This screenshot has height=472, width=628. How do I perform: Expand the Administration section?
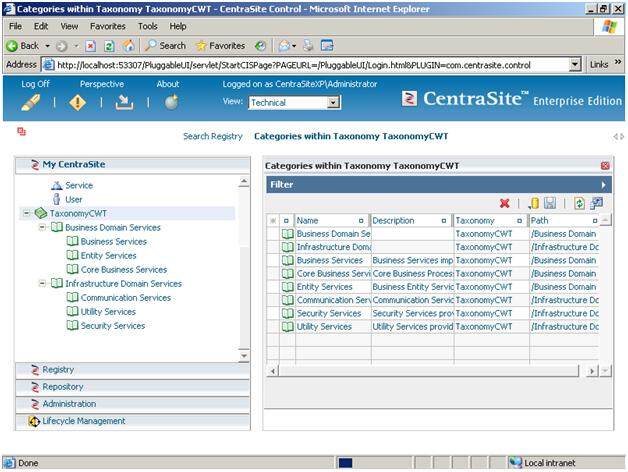132,404
